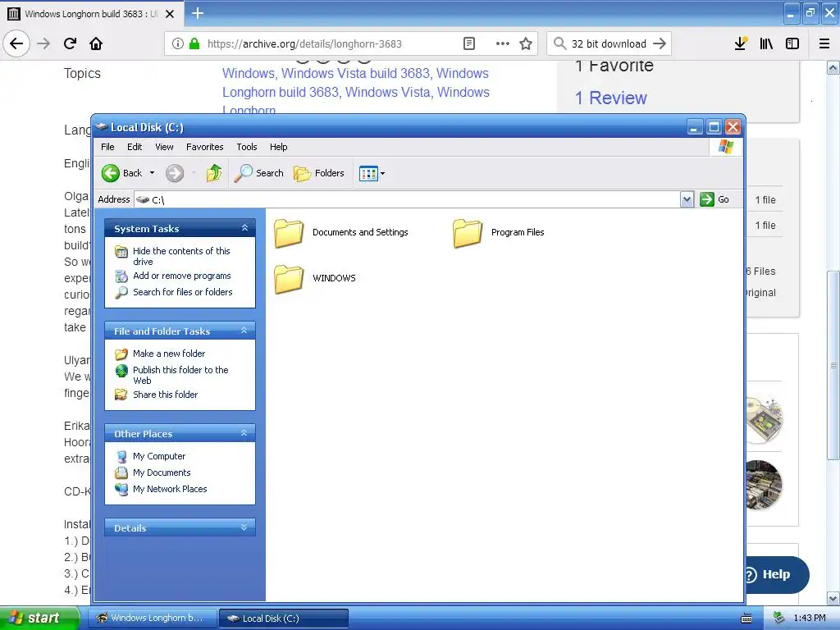Viewport: 840px width, 630px height.
Task: Click the Firefox reload button
Action: coord(71,44)
